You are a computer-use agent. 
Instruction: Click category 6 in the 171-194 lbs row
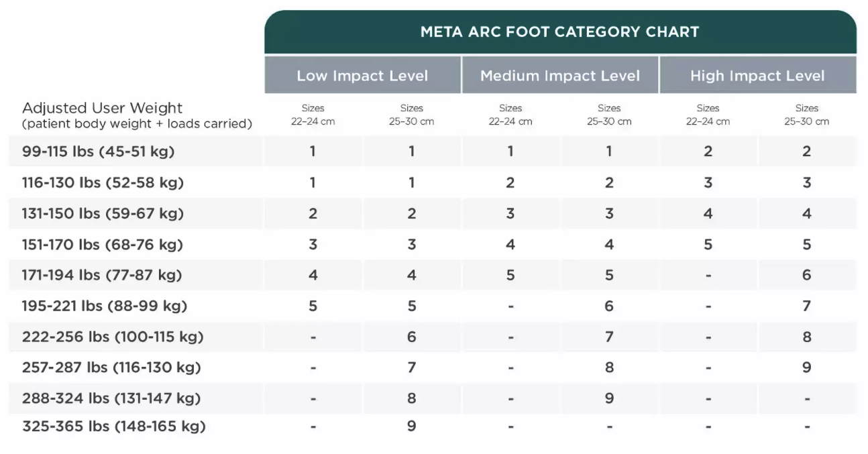point(806,275)
